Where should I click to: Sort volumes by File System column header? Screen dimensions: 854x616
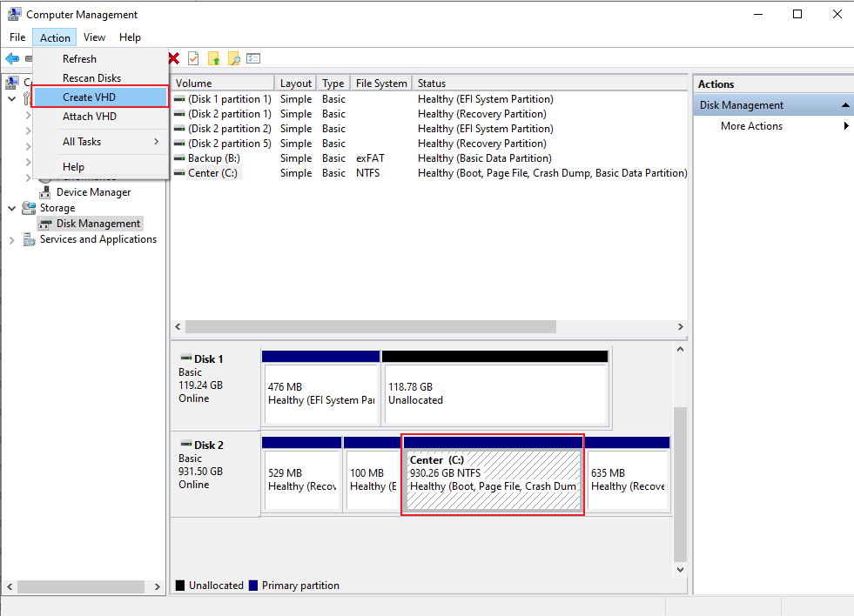[381, 84]
